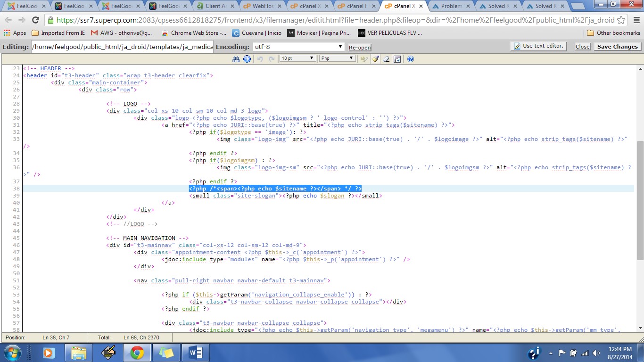
Task: Click the spell-check 'ab' toolbar icon
Action: 363,59
